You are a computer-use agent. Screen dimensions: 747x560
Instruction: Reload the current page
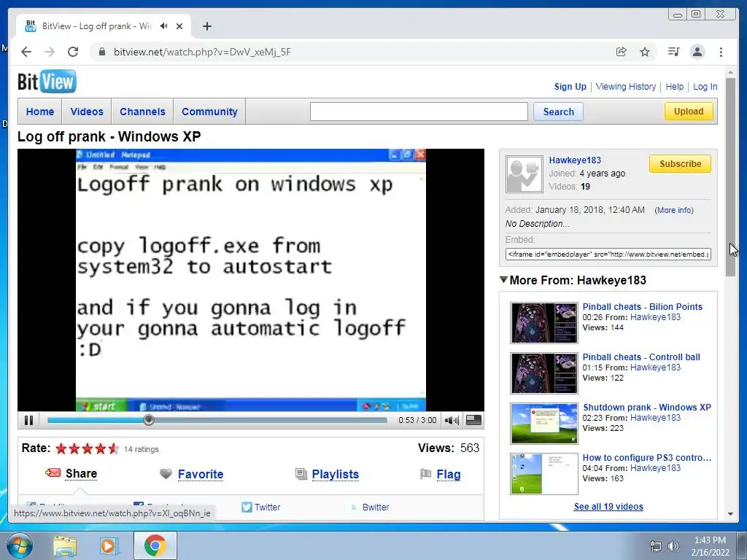[x=73, y=52]
